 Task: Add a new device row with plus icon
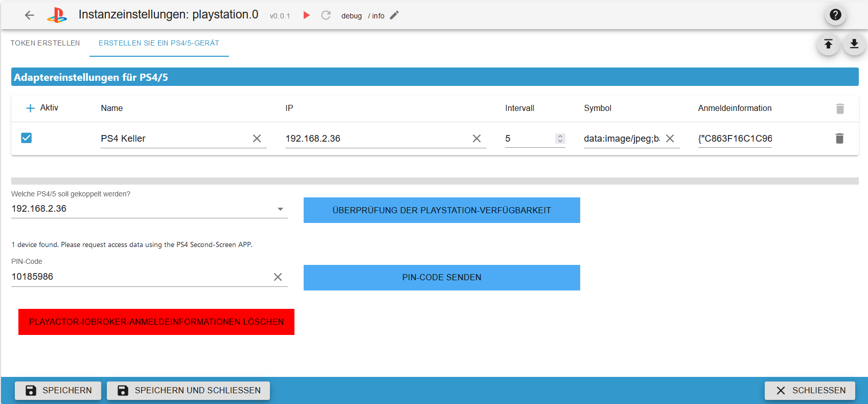30,108
